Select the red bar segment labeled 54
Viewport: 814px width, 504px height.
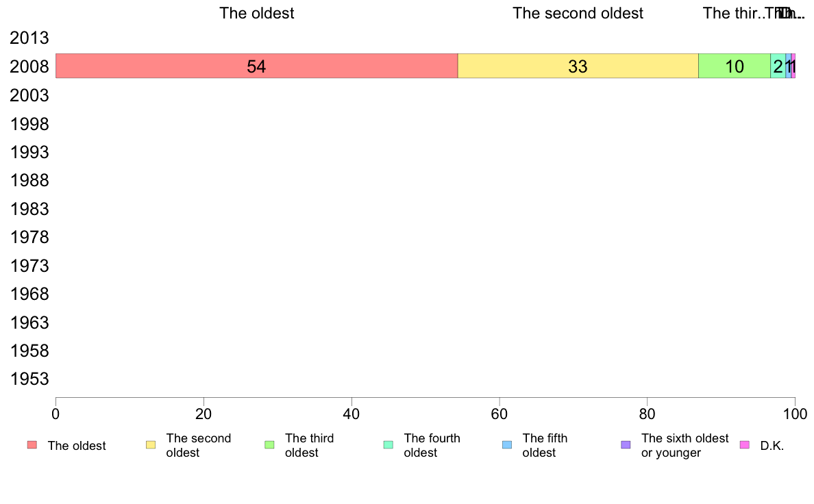coord(256,66)
